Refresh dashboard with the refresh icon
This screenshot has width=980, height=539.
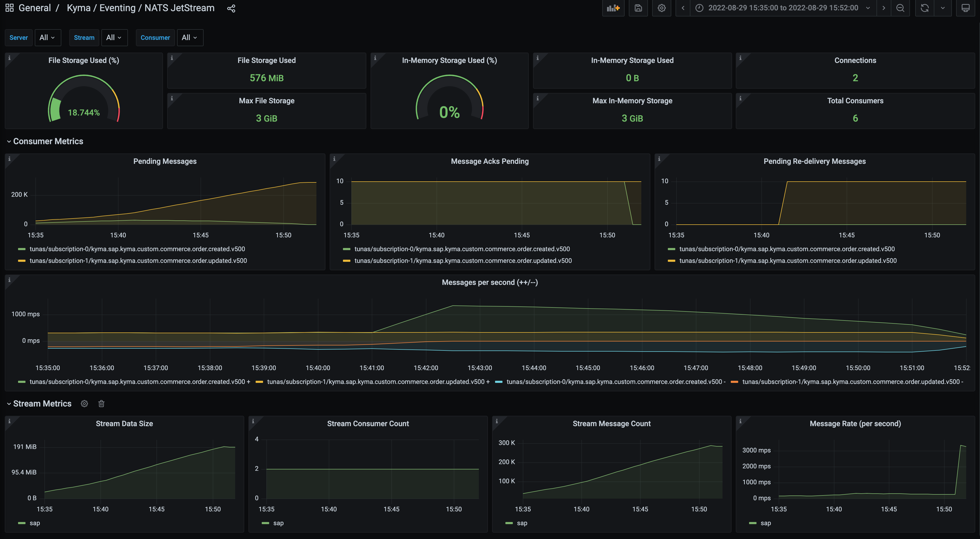coord(925,8)
